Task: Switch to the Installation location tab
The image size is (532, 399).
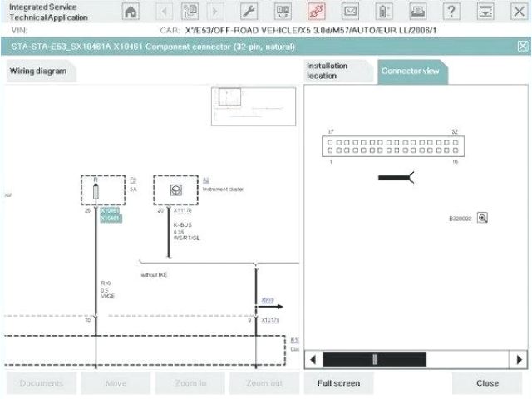Action: tap(337, 71)
